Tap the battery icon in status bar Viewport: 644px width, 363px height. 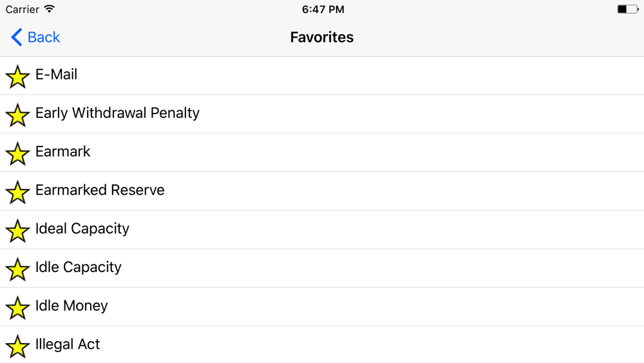pos(628,9)
